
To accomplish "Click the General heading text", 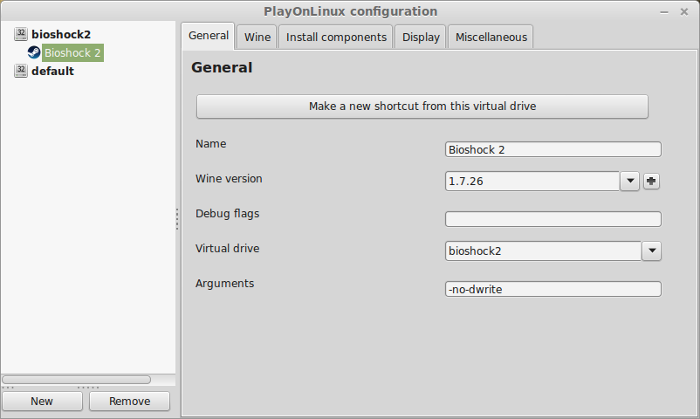I will click(222, 67).
